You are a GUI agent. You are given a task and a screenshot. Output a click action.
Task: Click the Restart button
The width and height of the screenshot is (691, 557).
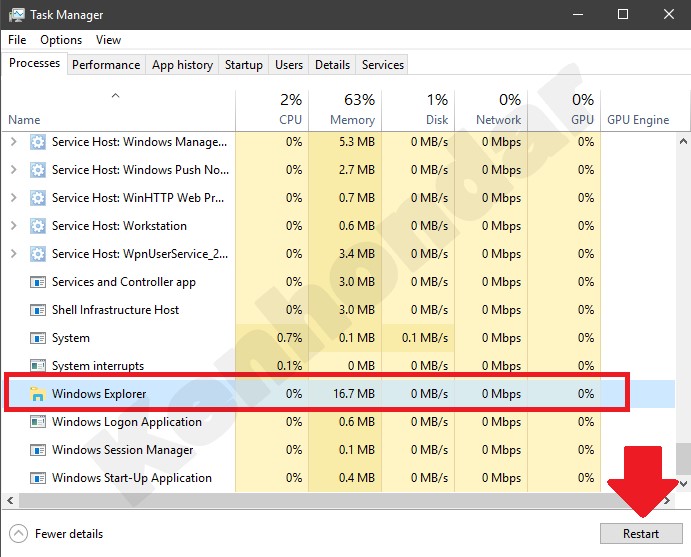pos(641,534)
